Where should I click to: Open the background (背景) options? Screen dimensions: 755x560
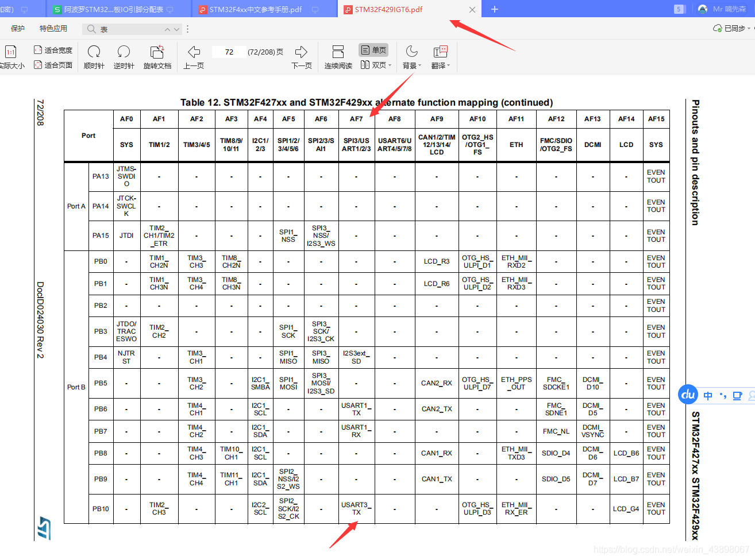(x=411, y=57)
